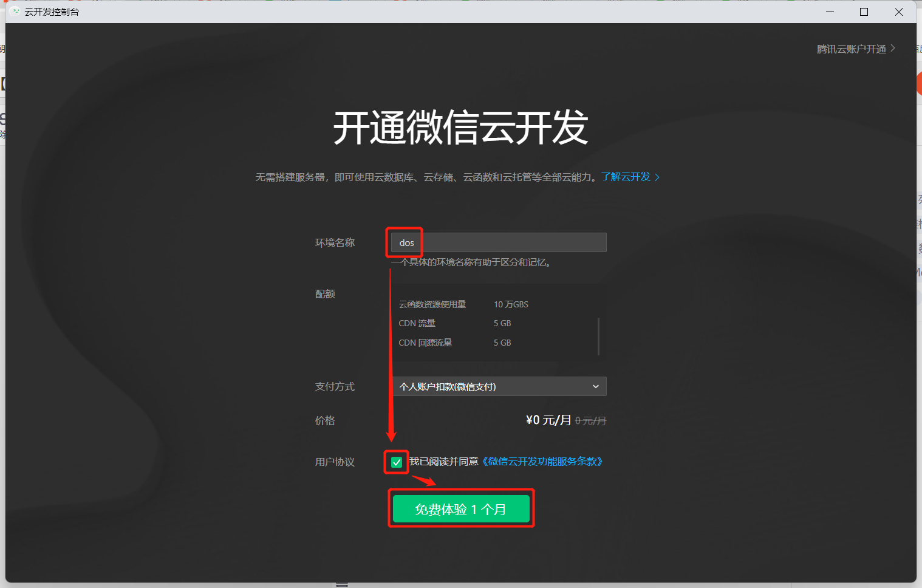The width and height of the screenshot is (922, 588).
Task: Click the 开通微信云开发 heading
Action: [x=461, y=128]
